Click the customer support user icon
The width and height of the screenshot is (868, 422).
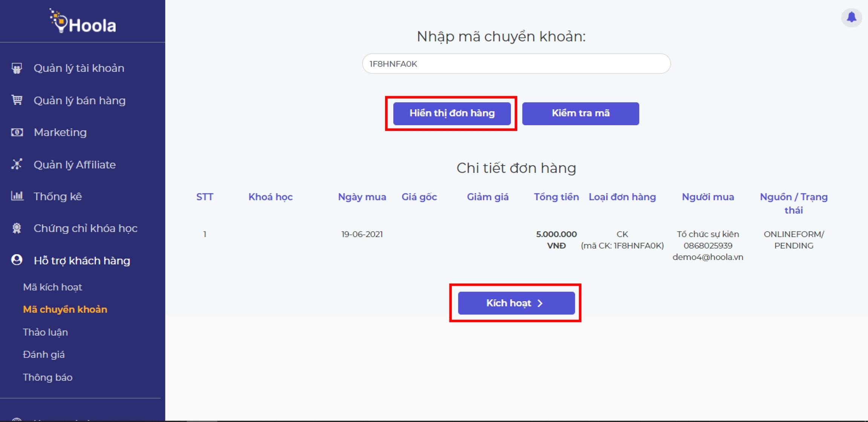pos(17,260)
